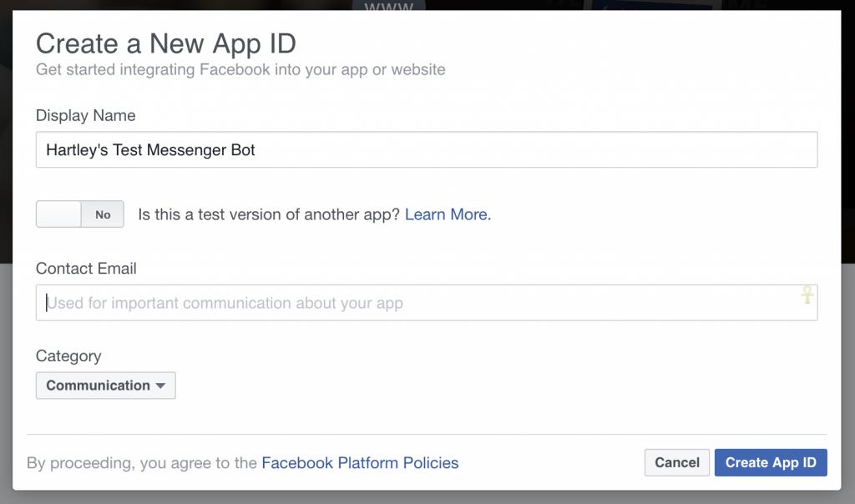This screenshot has width=855, height=504.
Task: Click the Category dropdown arrow
Action: point(160,386)
